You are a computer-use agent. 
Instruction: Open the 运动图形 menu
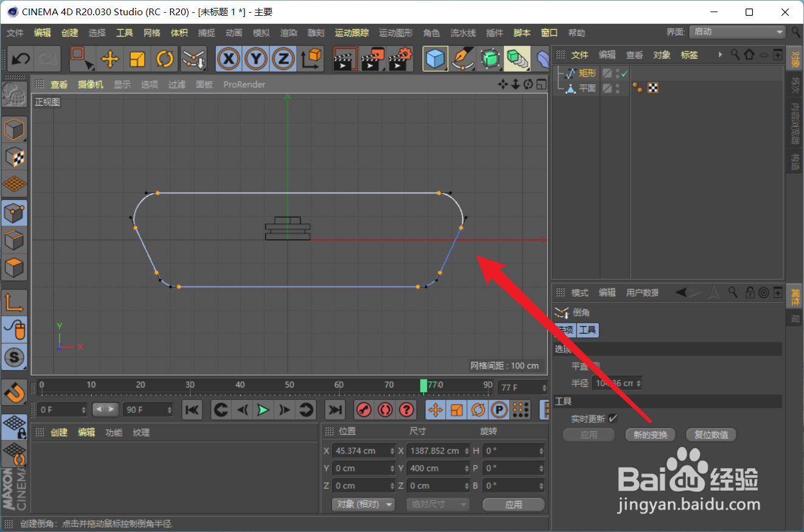pyautogui.click(x=395, y=32)
